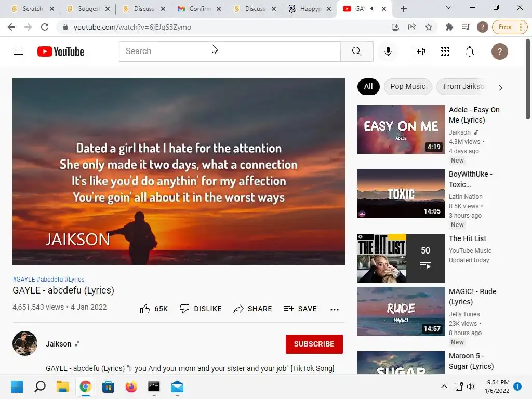Save the video to a playlist

(x=300, y=309)
